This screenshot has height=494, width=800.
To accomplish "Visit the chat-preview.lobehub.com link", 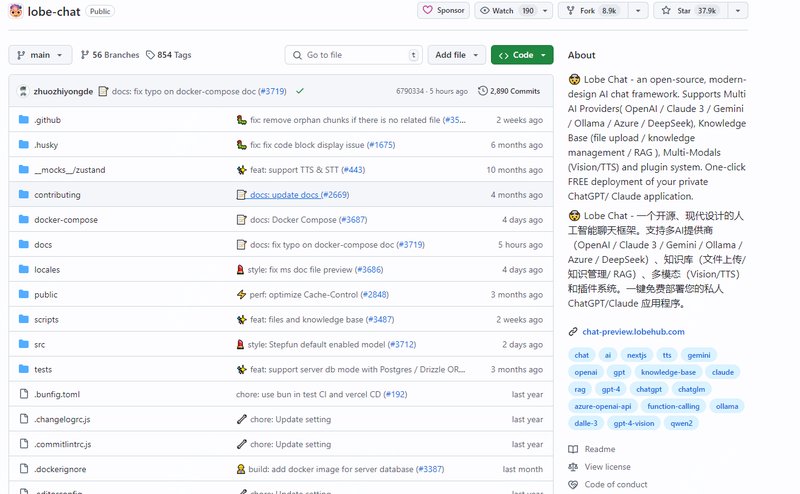I will 633,332.
